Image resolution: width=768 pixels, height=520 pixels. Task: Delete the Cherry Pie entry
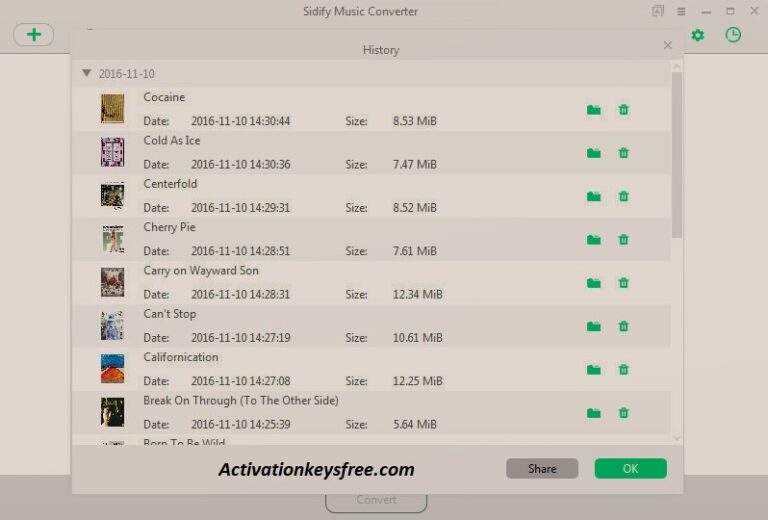624,240
